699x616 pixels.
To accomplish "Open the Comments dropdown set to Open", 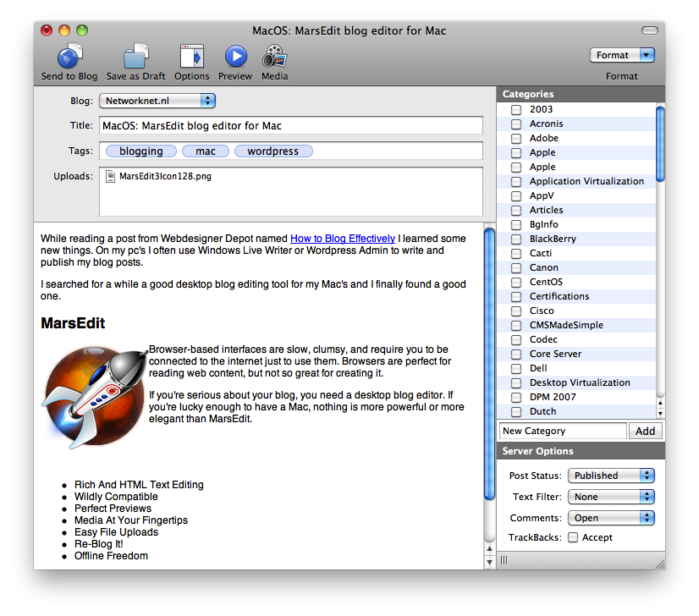I will 611,518.
